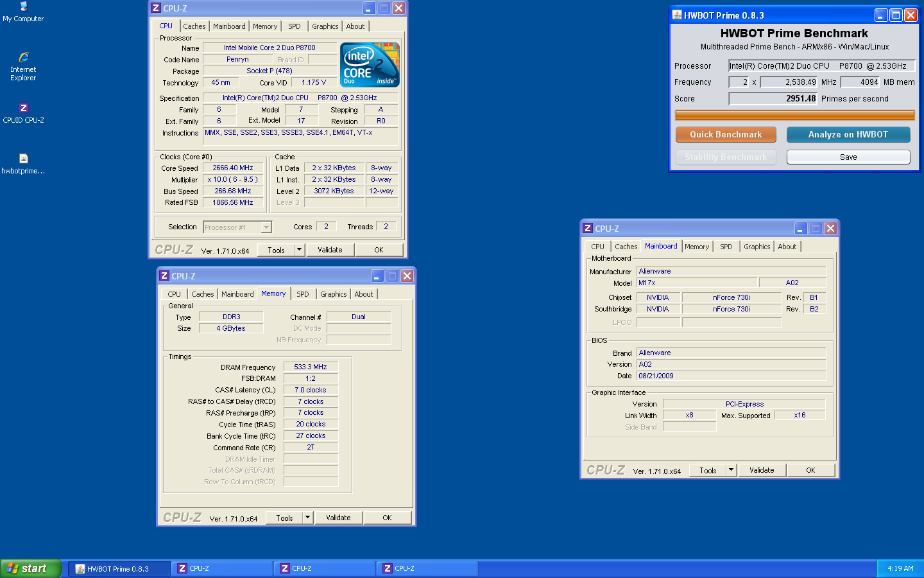Click Validate in Mainboard CPU-Z window

762,470
